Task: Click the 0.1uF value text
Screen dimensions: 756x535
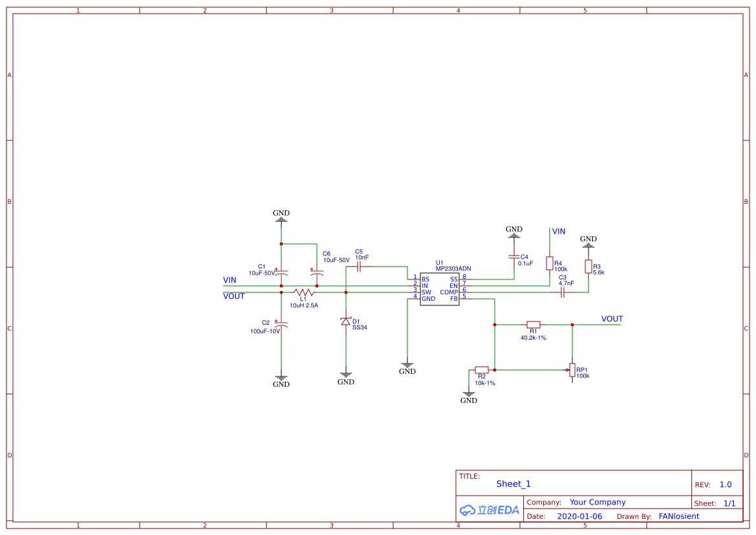Action: (x=526, y=263)
